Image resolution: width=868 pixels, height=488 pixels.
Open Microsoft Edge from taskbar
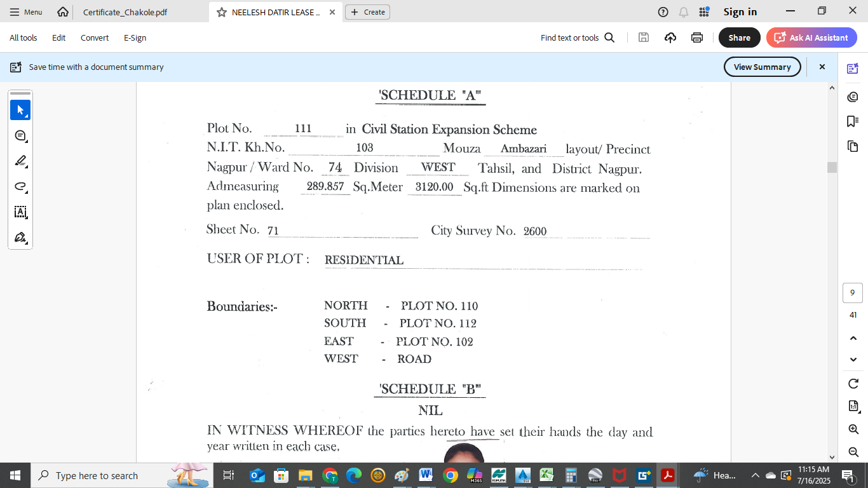tap(354, 475)
